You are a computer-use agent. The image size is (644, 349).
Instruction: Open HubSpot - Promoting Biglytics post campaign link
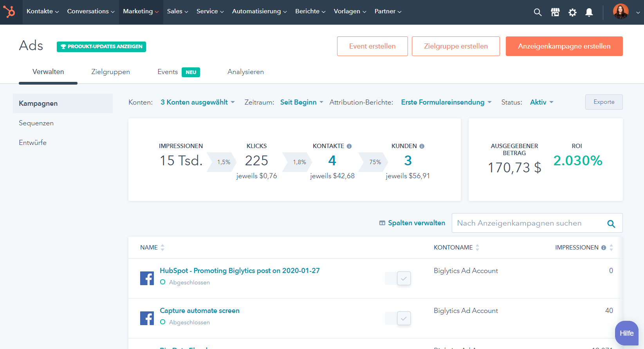click(240, 271)
